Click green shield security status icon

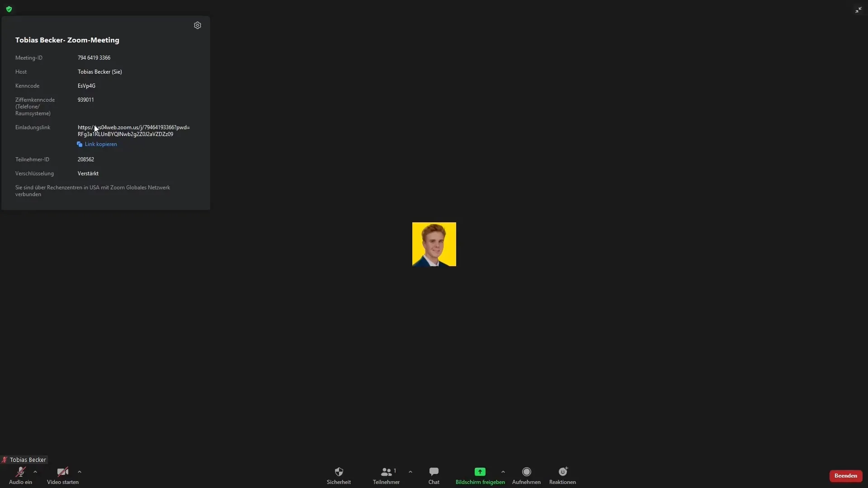pyautogui.click(x=9, y=8)
